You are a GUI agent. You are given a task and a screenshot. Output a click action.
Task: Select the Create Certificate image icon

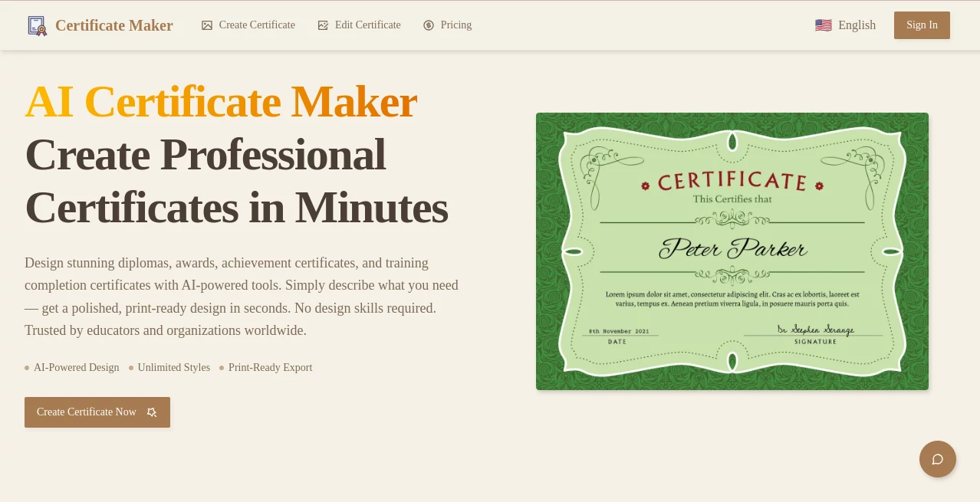coord(207,25)
